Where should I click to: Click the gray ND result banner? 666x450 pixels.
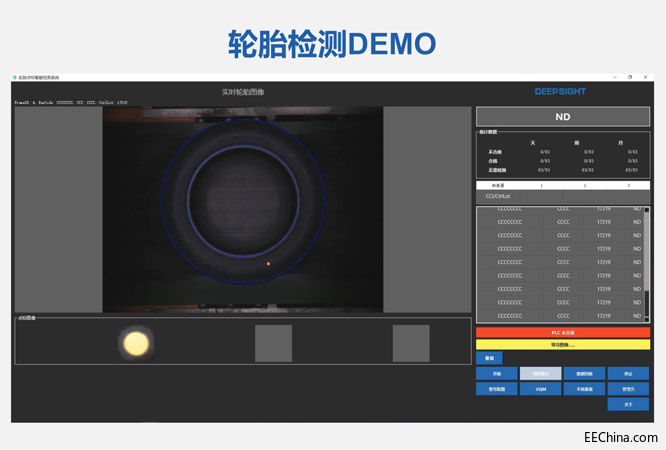click(563, 116)
